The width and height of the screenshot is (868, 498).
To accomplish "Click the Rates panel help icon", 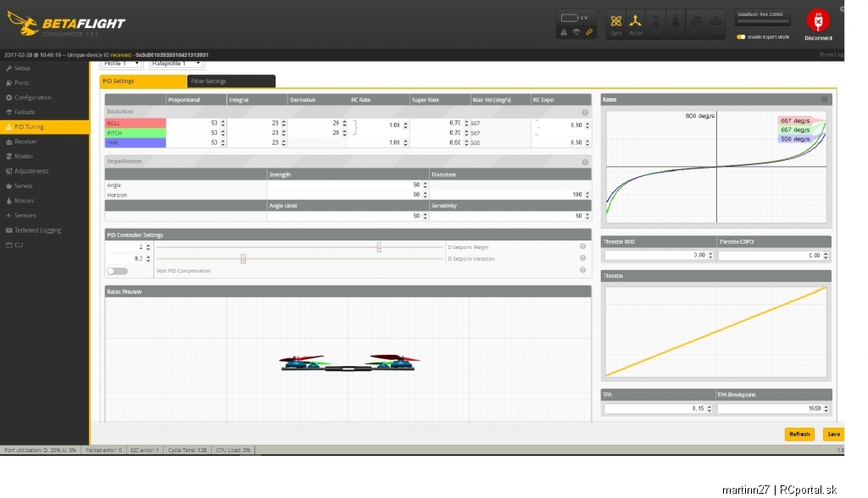I will pyautogui.click(x=824, y=100).
